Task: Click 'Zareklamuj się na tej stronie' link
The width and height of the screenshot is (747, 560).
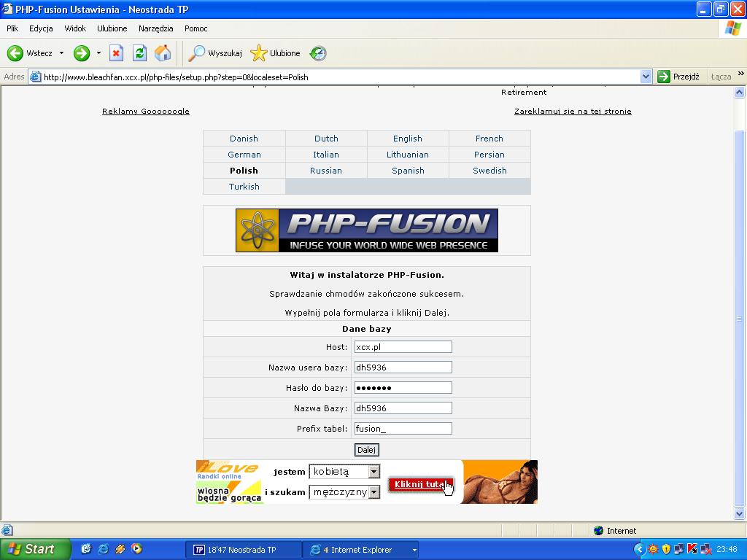Action: (x=573, y=112)
